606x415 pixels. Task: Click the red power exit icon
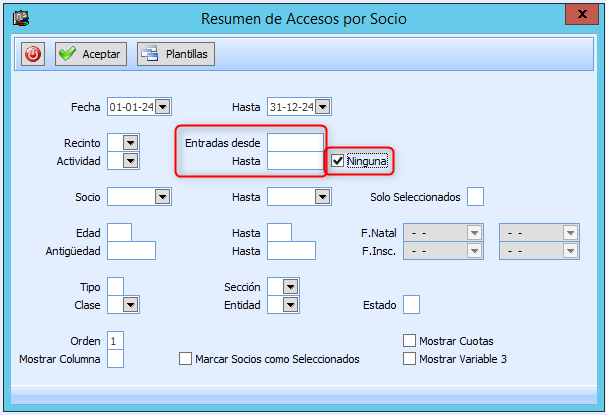(33, 54)
